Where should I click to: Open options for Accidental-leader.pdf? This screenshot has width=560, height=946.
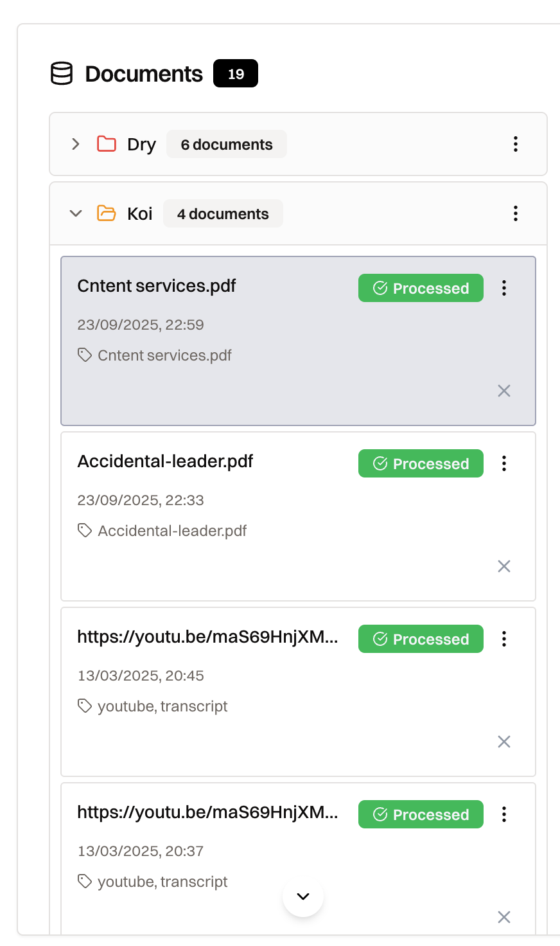click(504, 463)
